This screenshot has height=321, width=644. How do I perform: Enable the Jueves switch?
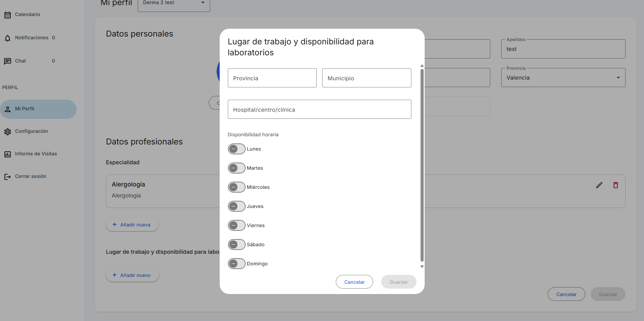tap(236, 206)
